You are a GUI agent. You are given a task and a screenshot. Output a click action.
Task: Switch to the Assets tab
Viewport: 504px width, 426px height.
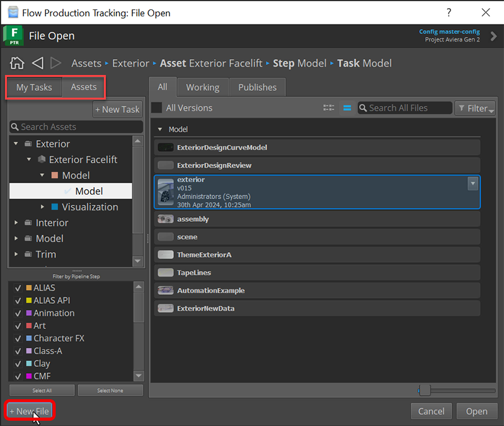point(84,87)
